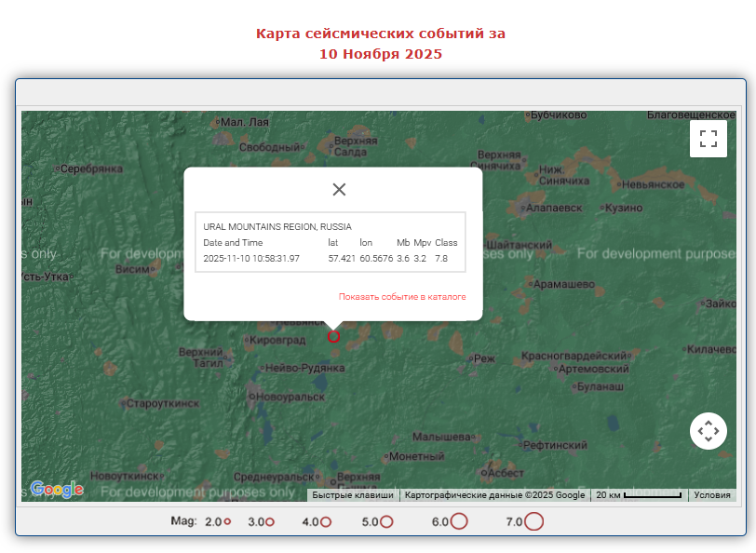
Task: Click the Кировград town label
Action: point(277,340)
